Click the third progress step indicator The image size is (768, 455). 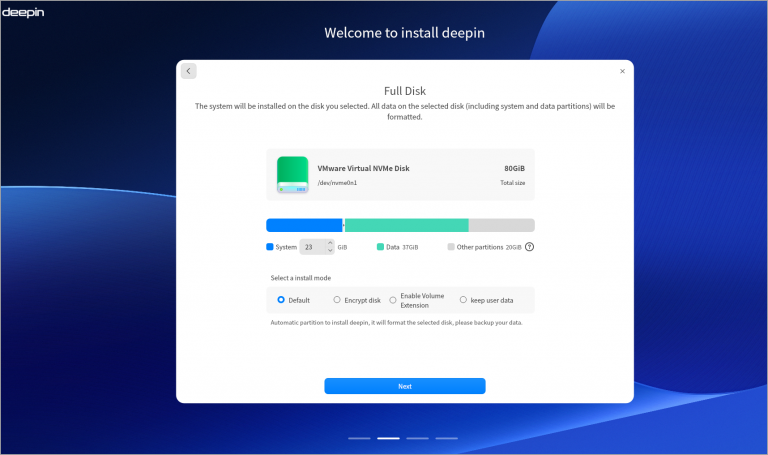click(417, 438)
